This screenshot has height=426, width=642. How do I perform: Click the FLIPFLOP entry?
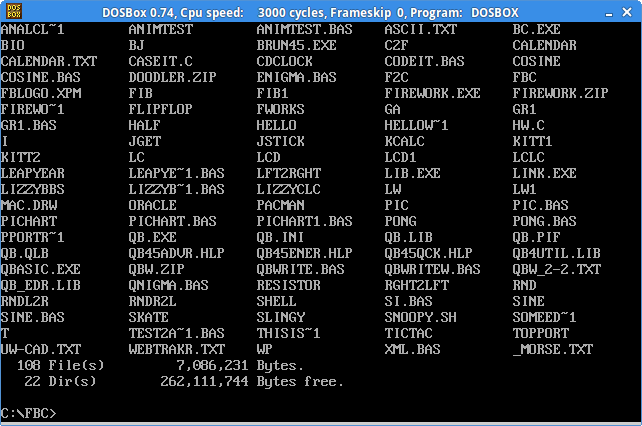coord(160,109)
